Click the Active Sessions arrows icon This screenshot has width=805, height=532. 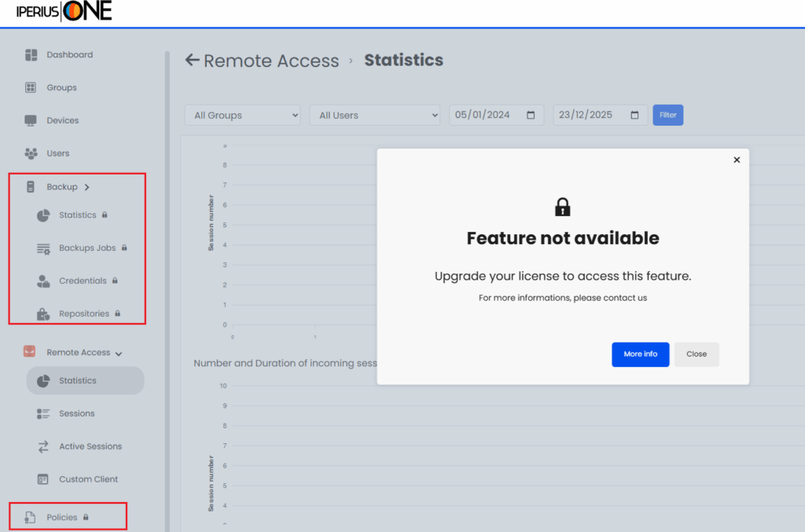(x=43, y=446)
